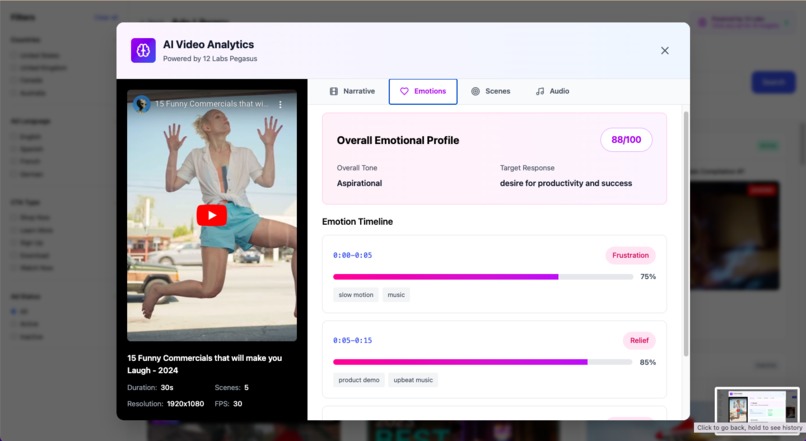
Task: Open the Scenes tab
Action: tap(490, 91)
